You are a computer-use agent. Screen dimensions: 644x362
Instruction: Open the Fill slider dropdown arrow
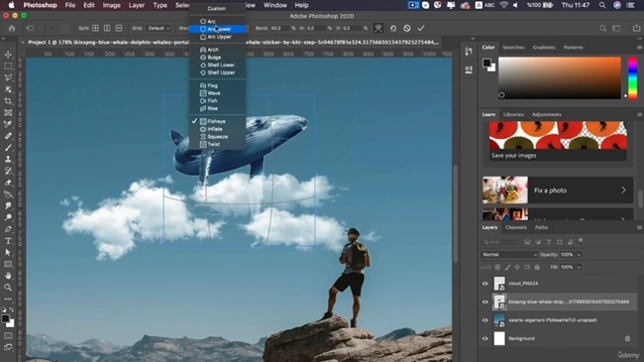coord(579,267)
